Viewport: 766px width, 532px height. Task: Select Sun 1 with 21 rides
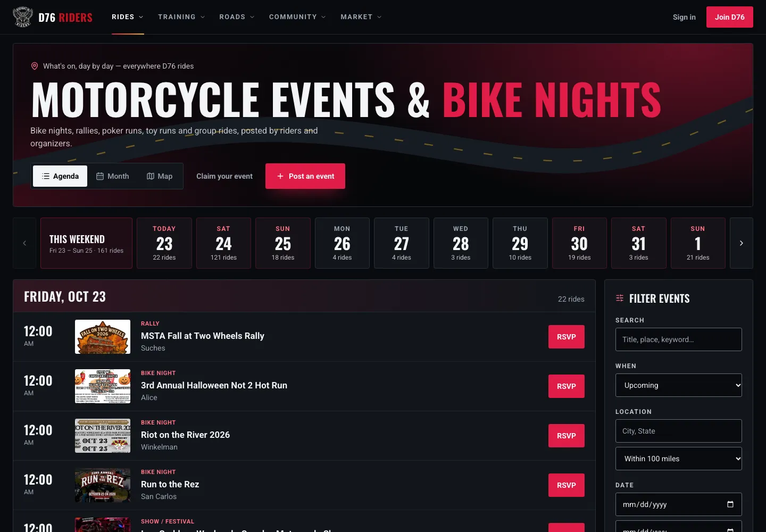click(x=698, y=243)
